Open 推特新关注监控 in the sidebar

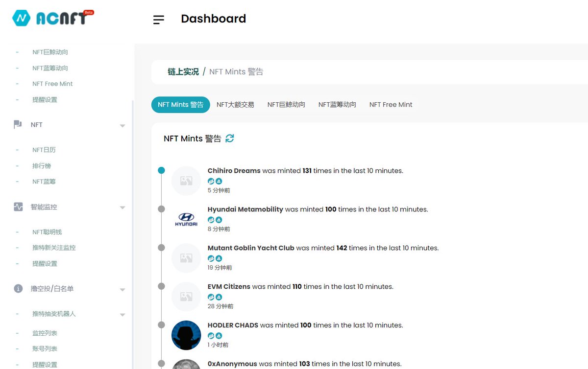click(54, 248)
